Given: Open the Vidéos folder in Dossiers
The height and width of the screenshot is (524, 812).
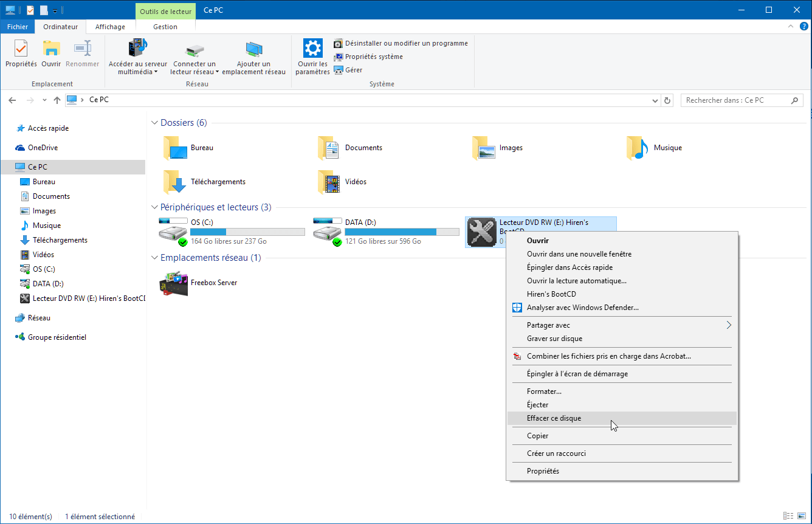Looking at the screenshot, I should click(x=342, y=182).
